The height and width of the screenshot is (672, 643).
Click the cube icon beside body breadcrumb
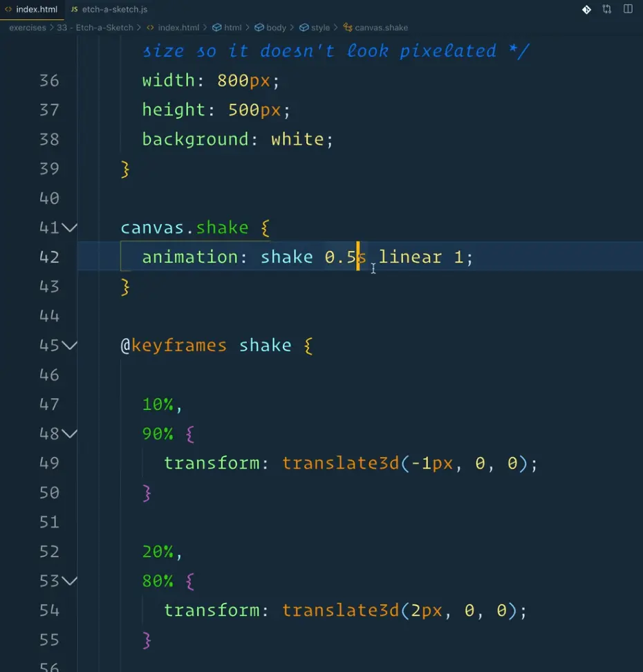[x=259, y=28]
